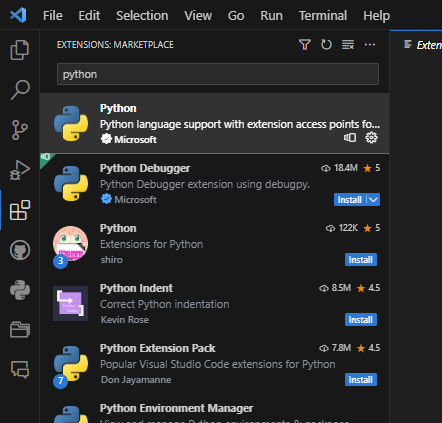Open the Run and Debug view
The image size is (442, 423).
click(20, 170)
